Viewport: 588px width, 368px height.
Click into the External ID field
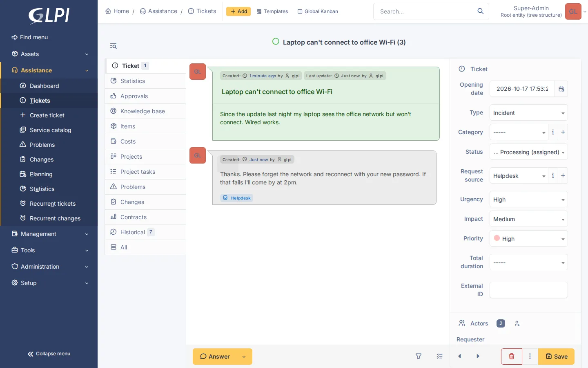pos(528,290)
